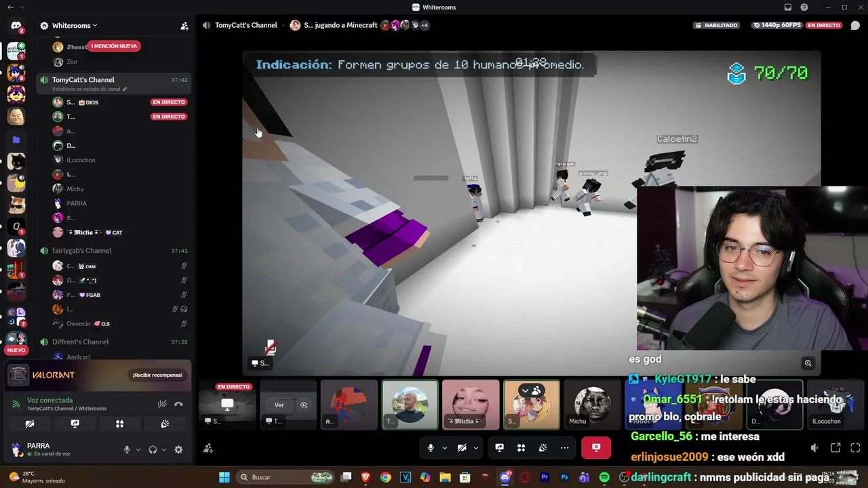
Task: Open soundboard in voice panel
Action: 165,424
